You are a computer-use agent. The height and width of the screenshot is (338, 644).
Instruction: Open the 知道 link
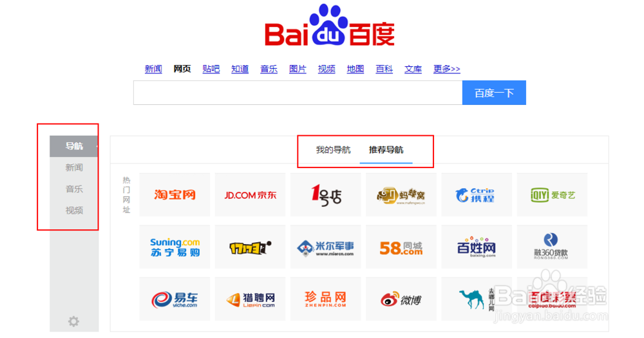point(240,69)
